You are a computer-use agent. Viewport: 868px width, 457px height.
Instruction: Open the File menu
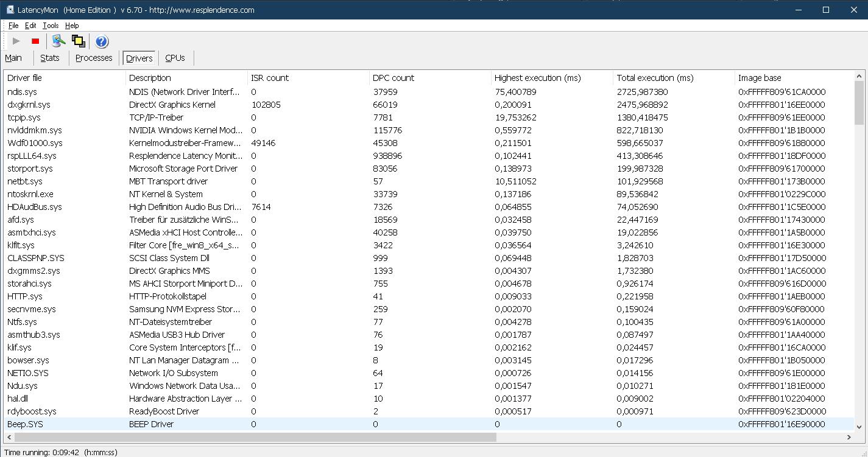[13, 26]
